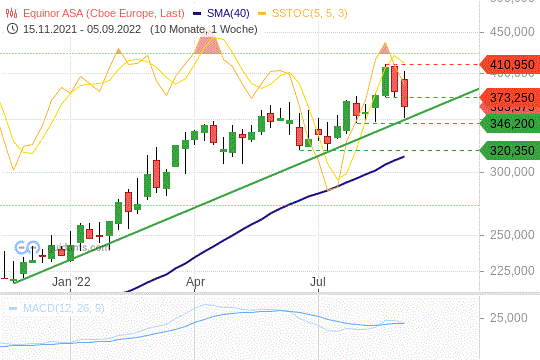The height and width of the screenshot is (360, 540).
Task: Click the red 410,950 price label
Action: click(x=510, y=64)
